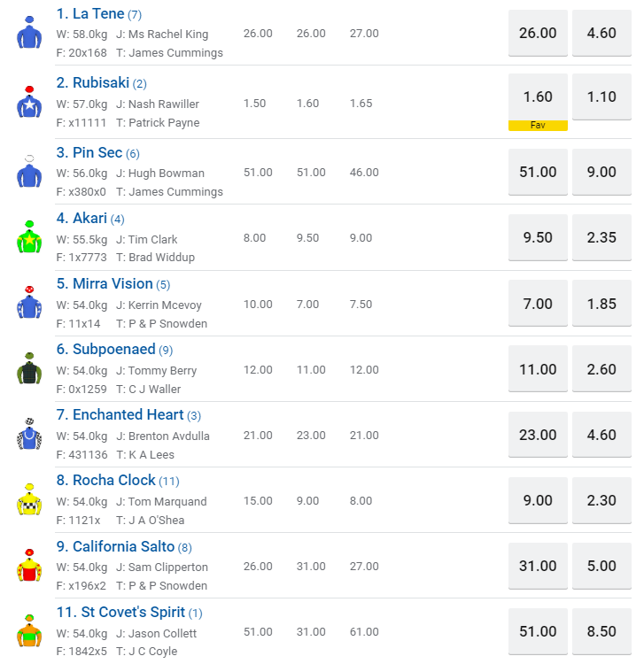
Task: Choose Subpoenaed win odds 11.00
Action: coord(538,369)
